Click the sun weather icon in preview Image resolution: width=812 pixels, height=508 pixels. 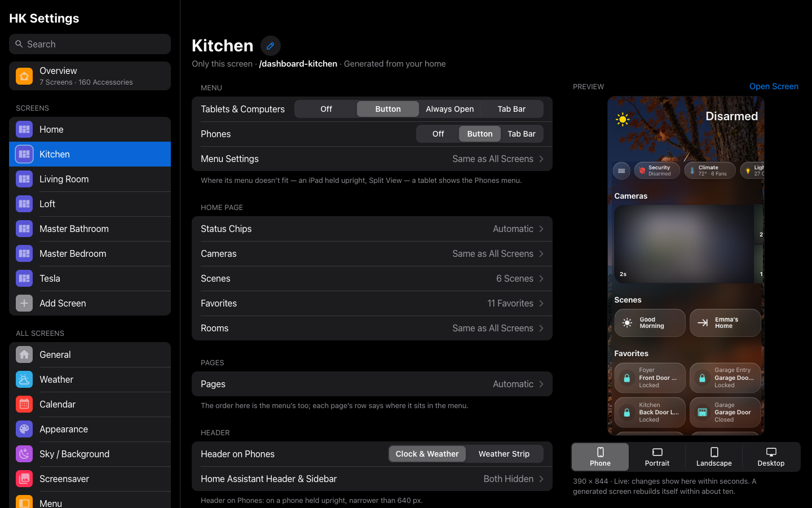[623, 119]
